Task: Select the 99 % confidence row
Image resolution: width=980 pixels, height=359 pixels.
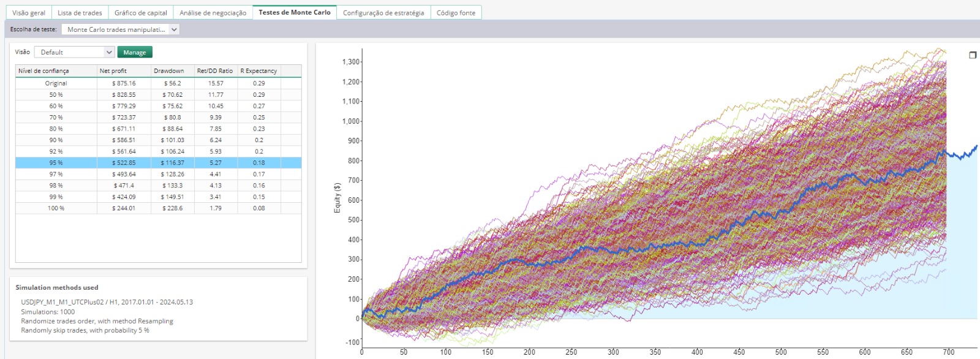Action: (159, 197)
